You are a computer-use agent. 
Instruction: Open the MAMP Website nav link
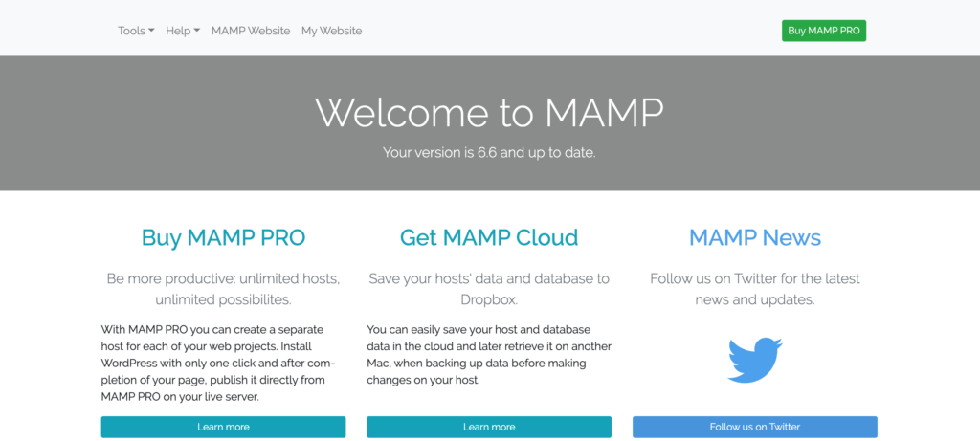click(251, 31)
